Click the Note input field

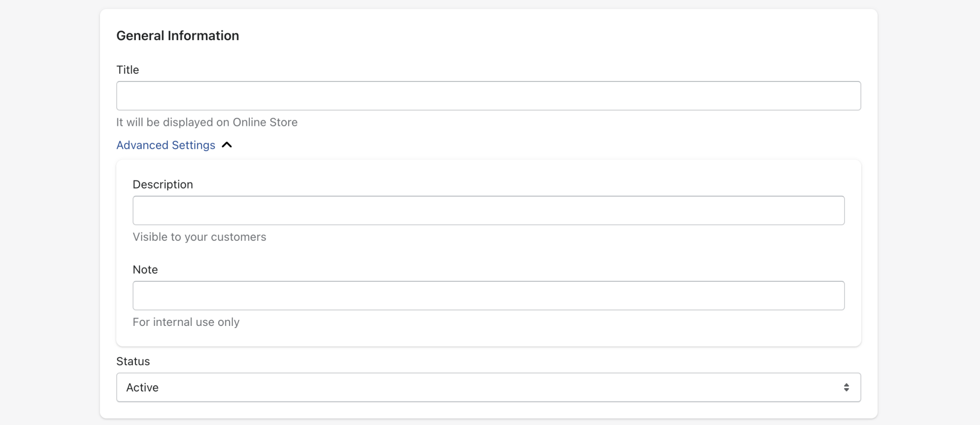pyautogui.click(x=488, y=295)
